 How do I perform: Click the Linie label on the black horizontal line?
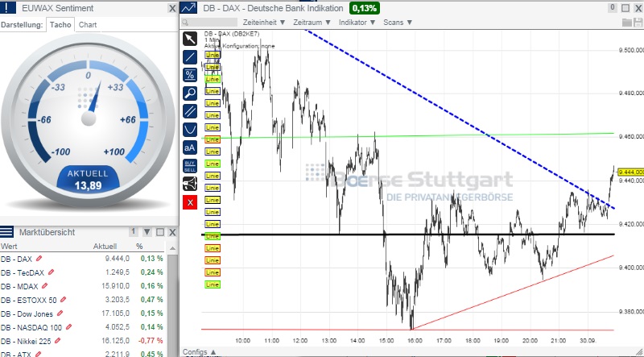coord(213,236)
